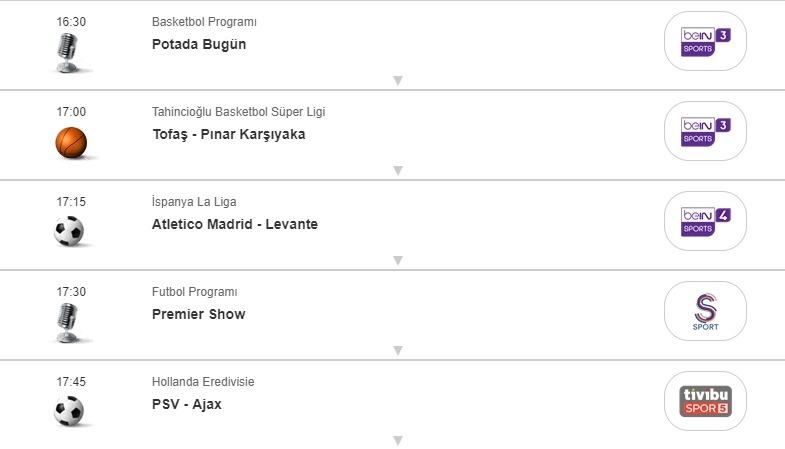Screen dimensions: 785x449
Task: Click the soccer ball icon for PSV - Ajax
Action: 70,411
